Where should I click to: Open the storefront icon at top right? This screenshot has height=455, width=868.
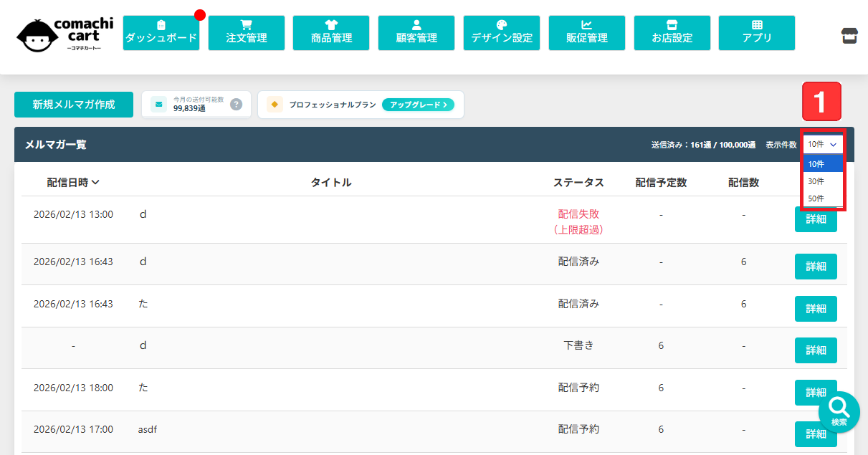coord(849,35)
